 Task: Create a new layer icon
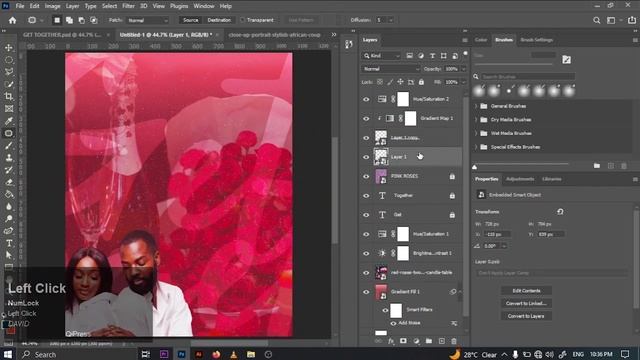pos(441,341)
